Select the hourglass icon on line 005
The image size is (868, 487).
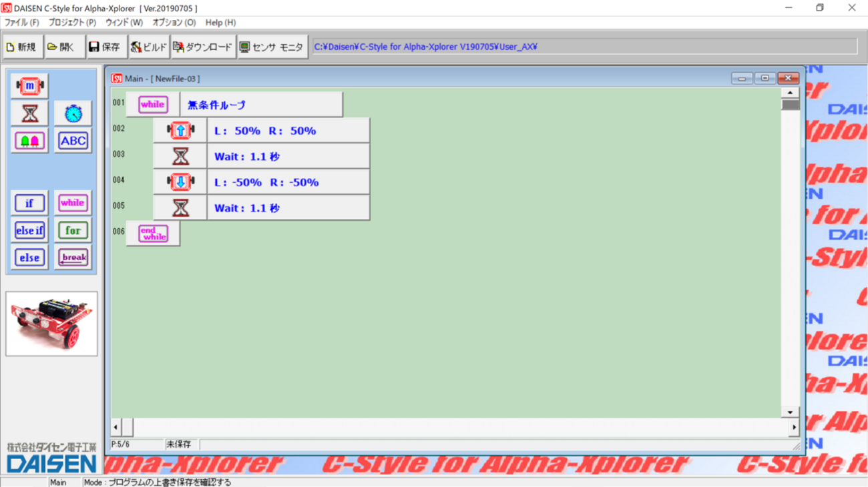coord(180,208)
